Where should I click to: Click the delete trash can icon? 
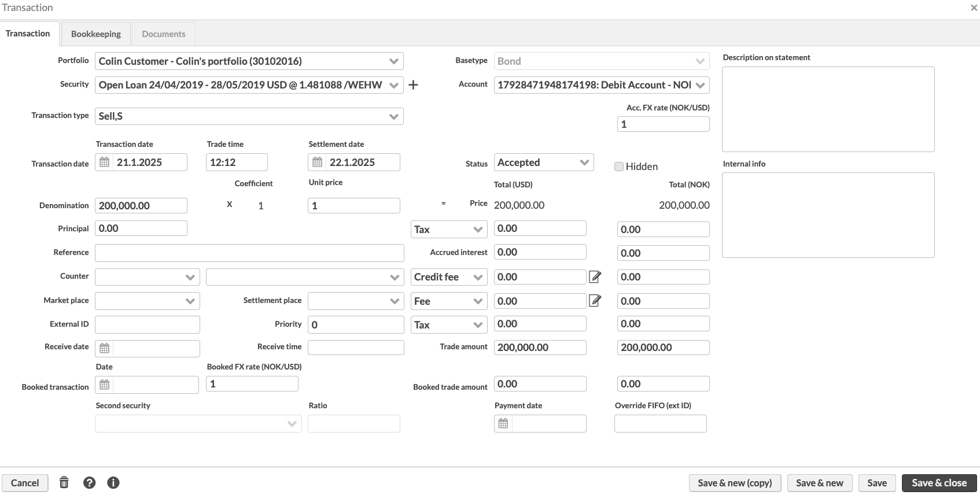click(x=64, y=482)
